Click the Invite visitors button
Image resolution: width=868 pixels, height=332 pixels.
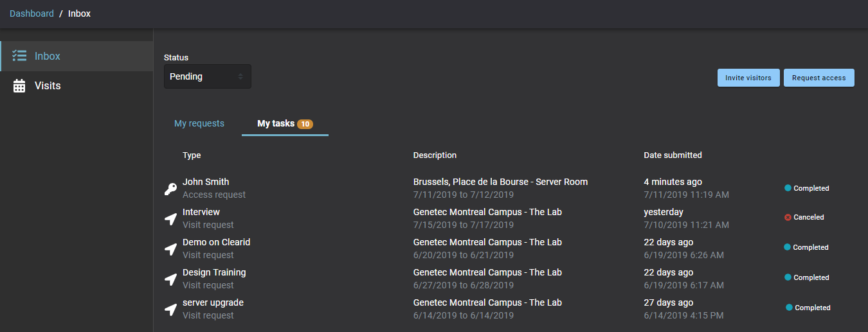[x=748, y=78]
